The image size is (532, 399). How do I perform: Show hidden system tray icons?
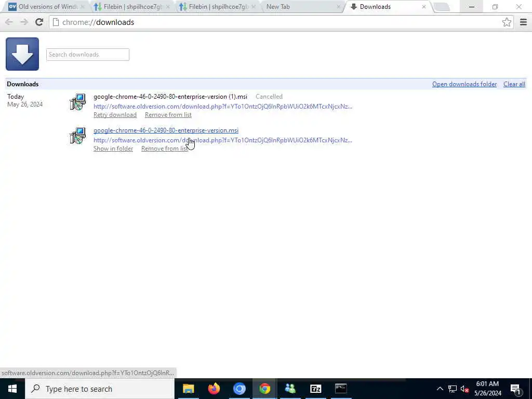point(440,389)
